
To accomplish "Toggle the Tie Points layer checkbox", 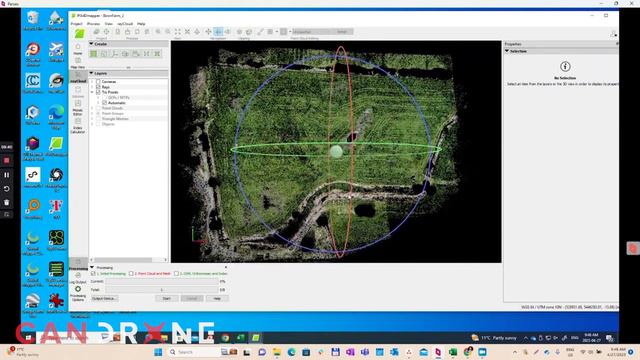I will pos(98,92).
